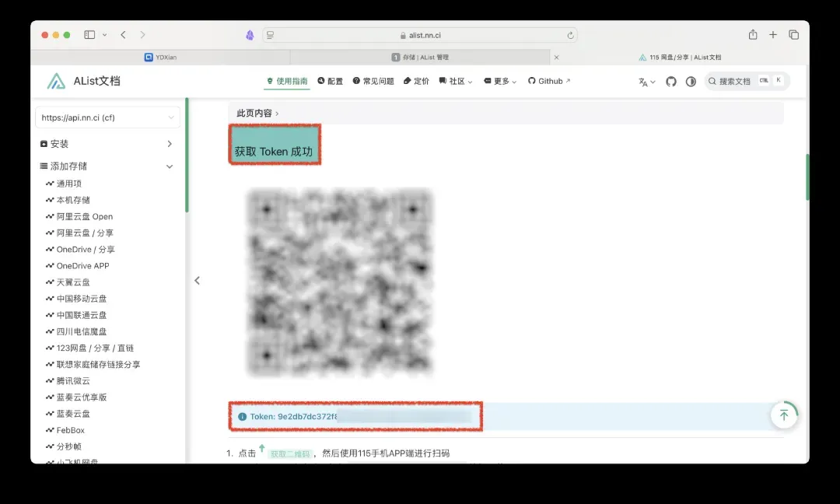Click the page's vertical scrollbar

click(x=807, y=177)
